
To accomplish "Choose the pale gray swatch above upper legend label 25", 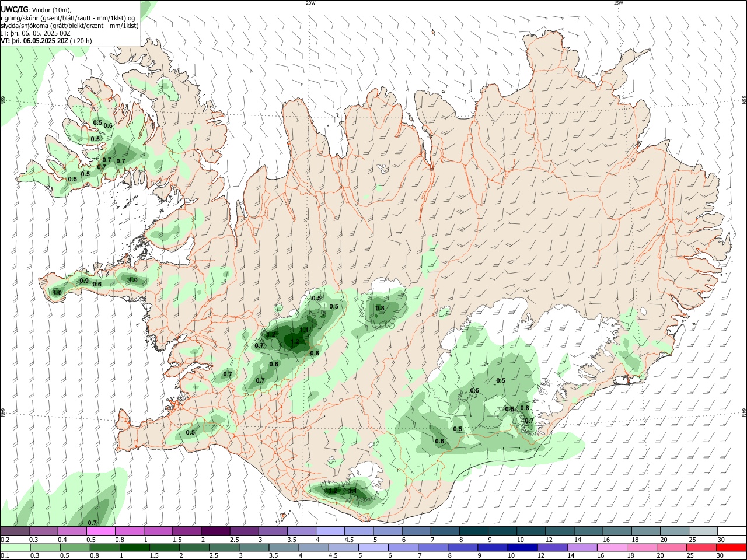I will (703, 531).
